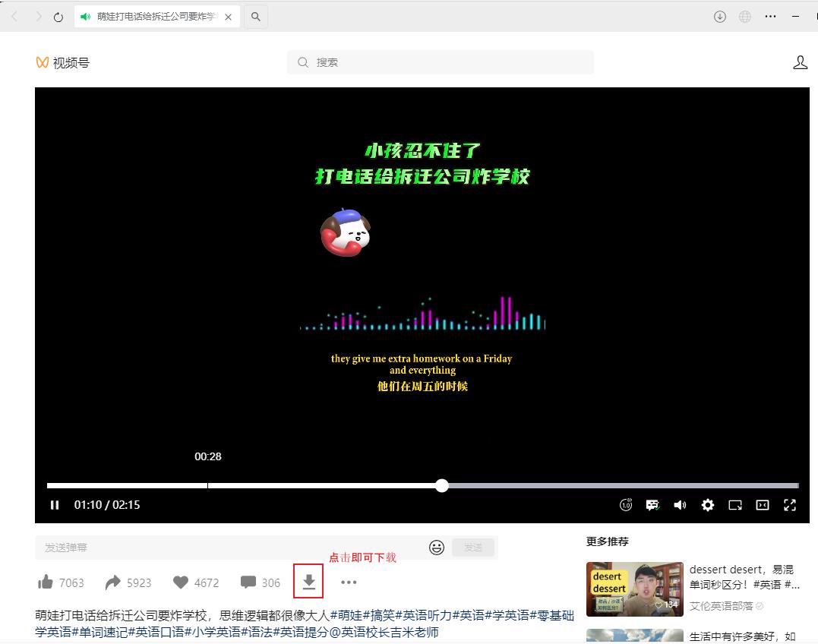
Task: Like the video with thumbs-up icon
Action: click(x=46, y=582)
